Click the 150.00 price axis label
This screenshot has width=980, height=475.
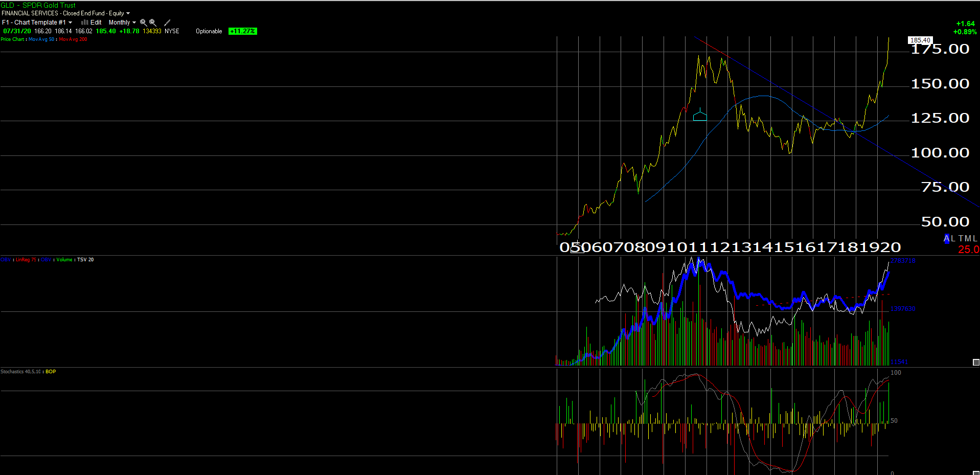940,83
